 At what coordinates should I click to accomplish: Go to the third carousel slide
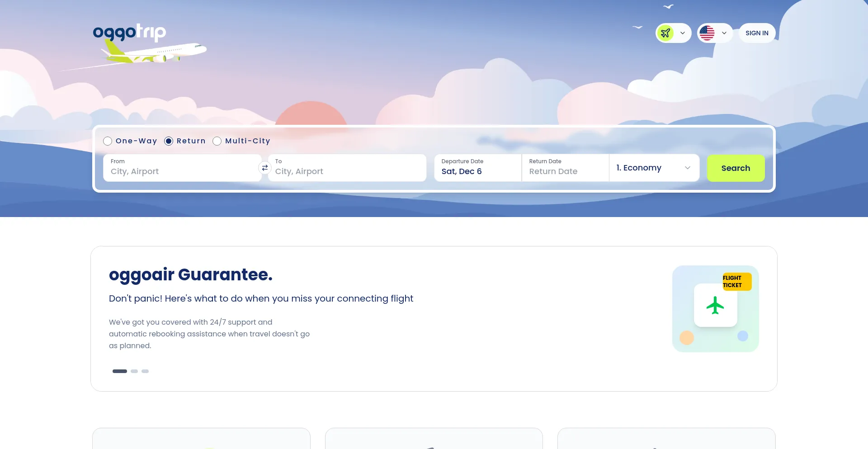tap(145, 371)
